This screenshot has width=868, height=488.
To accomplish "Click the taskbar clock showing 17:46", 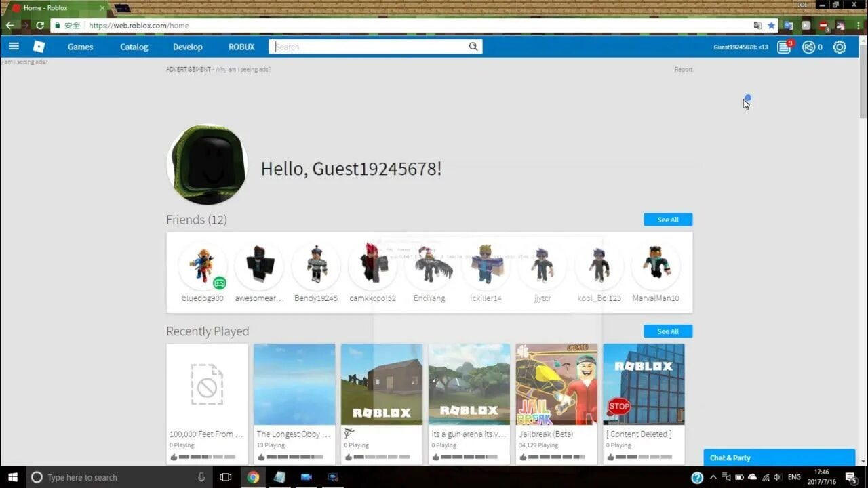I will tap(821, 477).
